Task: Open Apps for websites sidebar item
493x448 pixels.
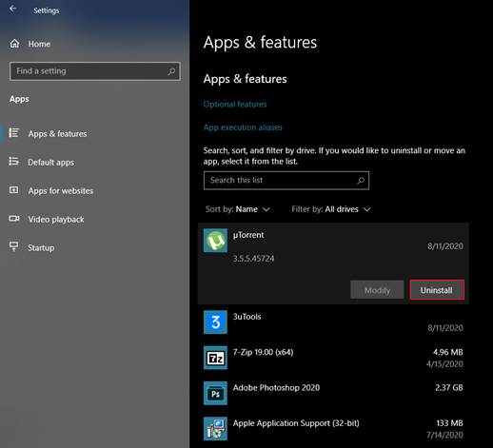Action: [x=61, y=191]
